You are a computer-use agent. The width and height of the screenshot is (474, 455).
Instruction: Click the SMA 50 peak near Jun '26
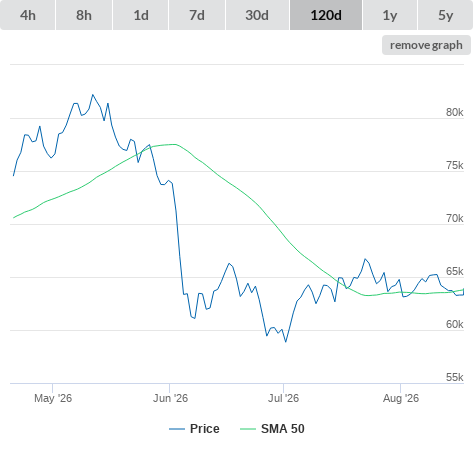pyautogui.click(x=175, y=144)
